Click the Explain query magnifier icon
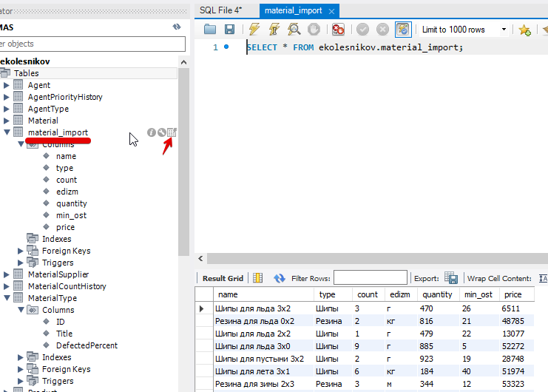 (294, 30)
